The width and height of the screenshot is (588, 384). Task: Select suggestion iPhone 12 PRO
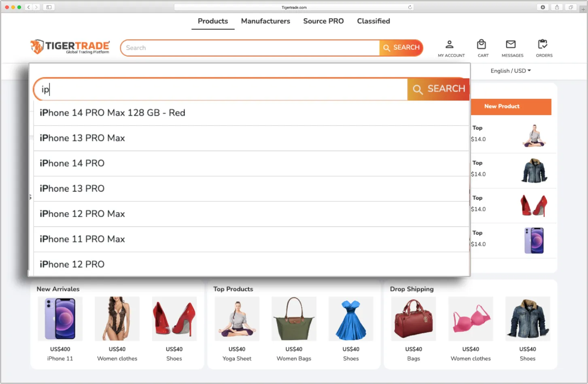pos(251,264)
